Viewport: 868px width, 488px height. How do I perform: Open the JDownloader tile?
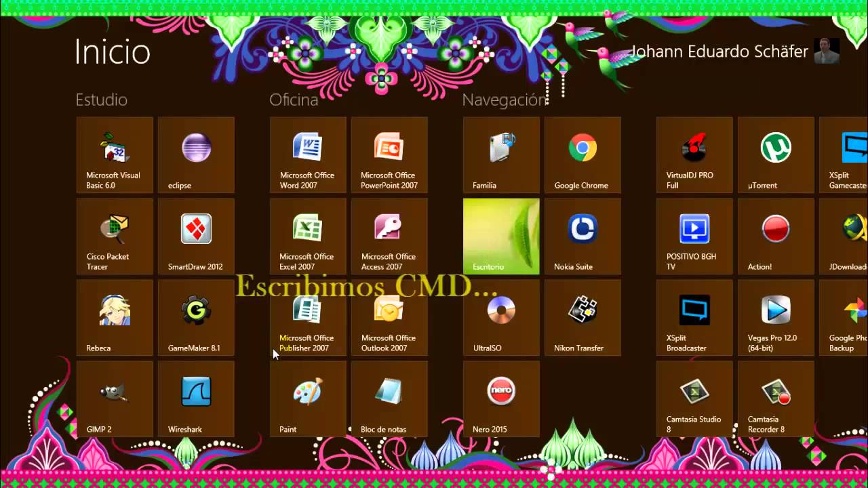(844, 237)
